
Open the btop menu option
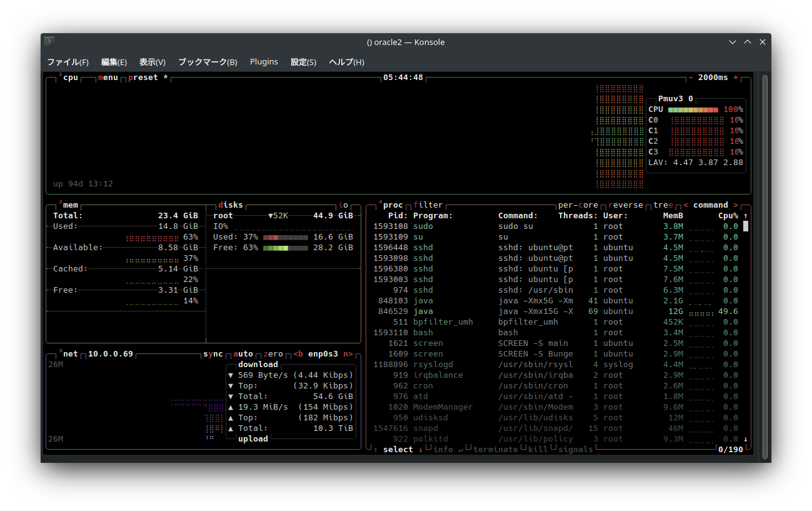pyautogui.click(x=108, y=78)
